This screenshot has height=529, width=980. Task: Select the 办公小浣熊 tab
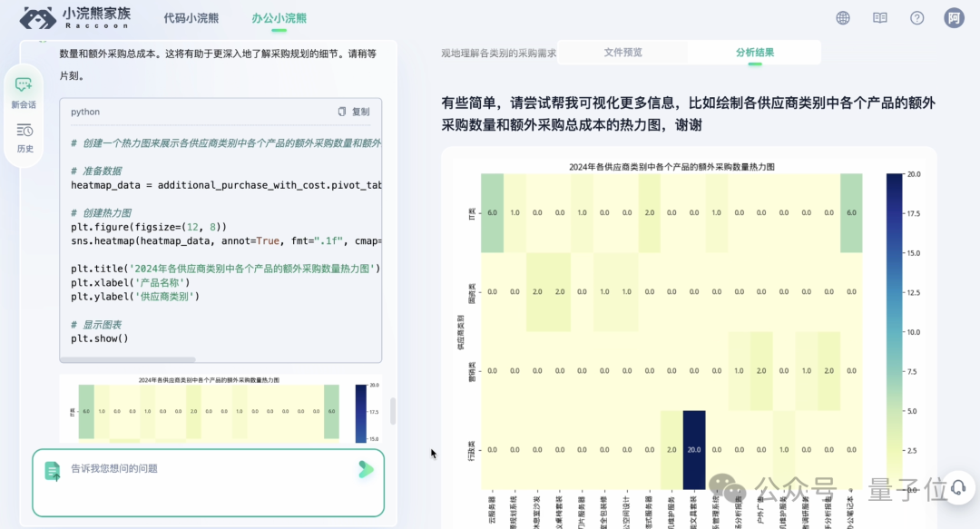coord(279,18)
